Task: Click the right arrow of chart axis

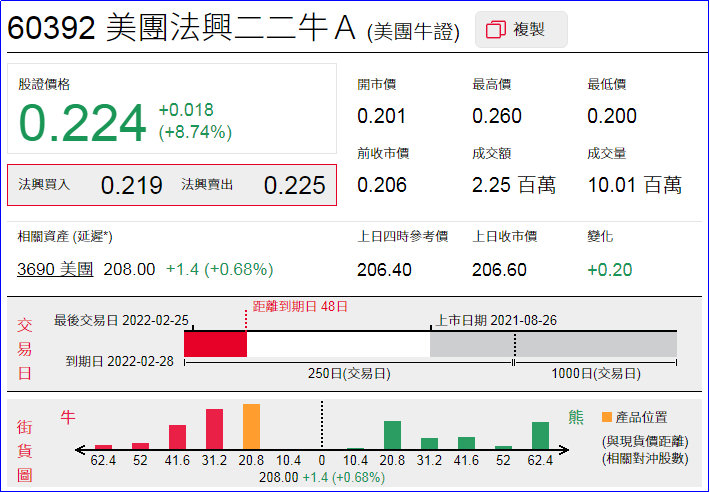Action: click(564, 450)
